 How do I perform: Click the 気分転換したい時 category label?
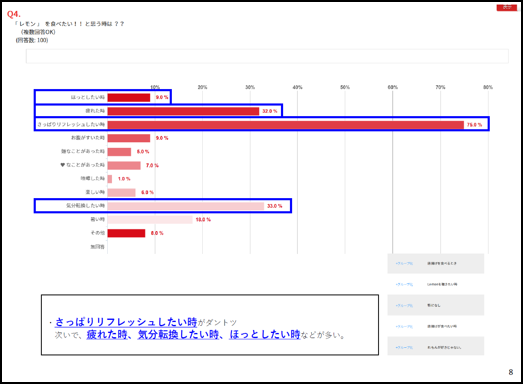(85, 206)
